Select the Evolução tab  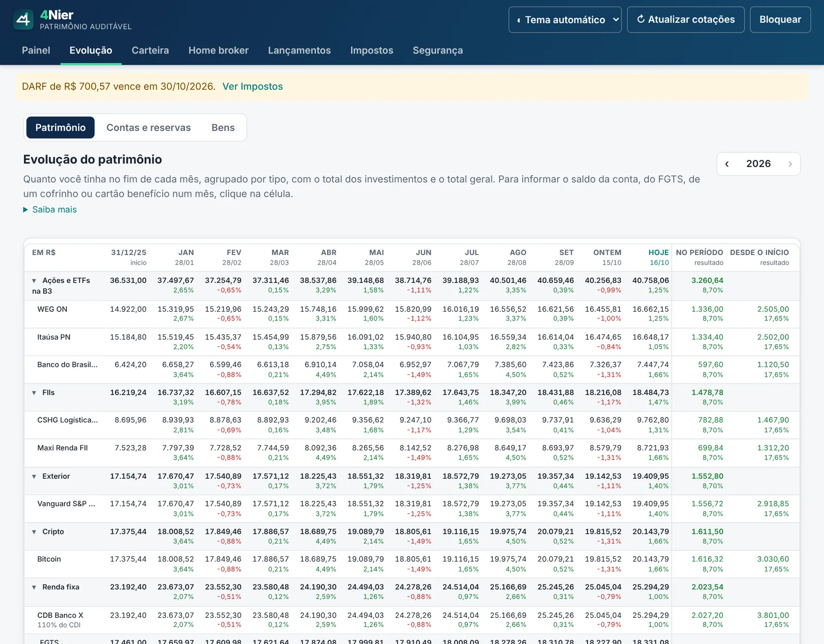click(x=91, y=50)
